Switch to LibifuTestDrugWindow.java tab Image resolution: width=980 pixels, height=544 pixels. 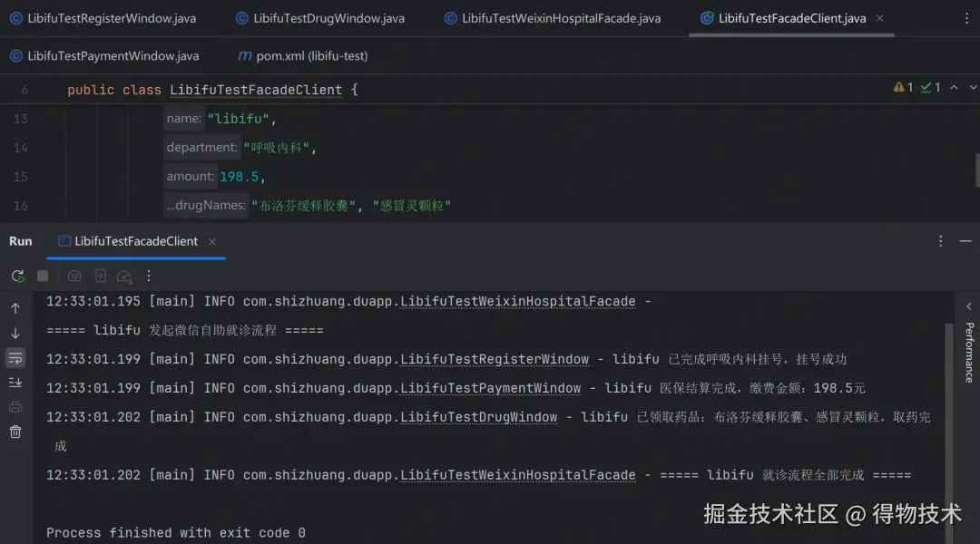[x=320, y=18]
